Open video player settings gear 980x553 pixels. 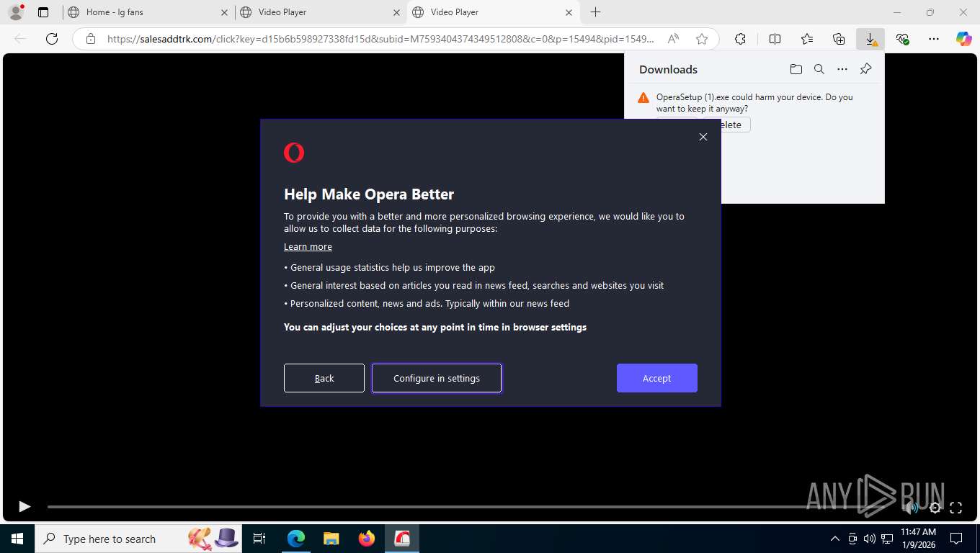[935, 508]
